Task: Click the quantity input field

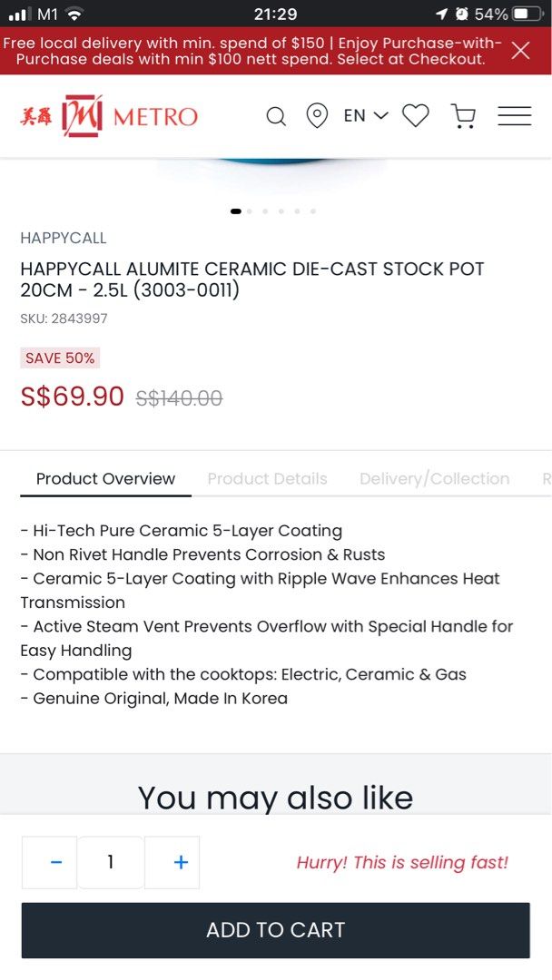Action: pos(110,862)
